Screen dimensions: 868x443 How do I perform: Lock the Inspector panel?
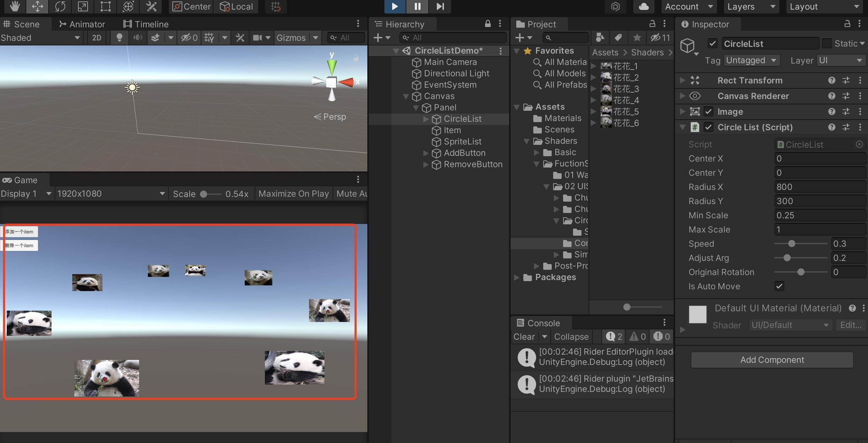pos(847,24)
